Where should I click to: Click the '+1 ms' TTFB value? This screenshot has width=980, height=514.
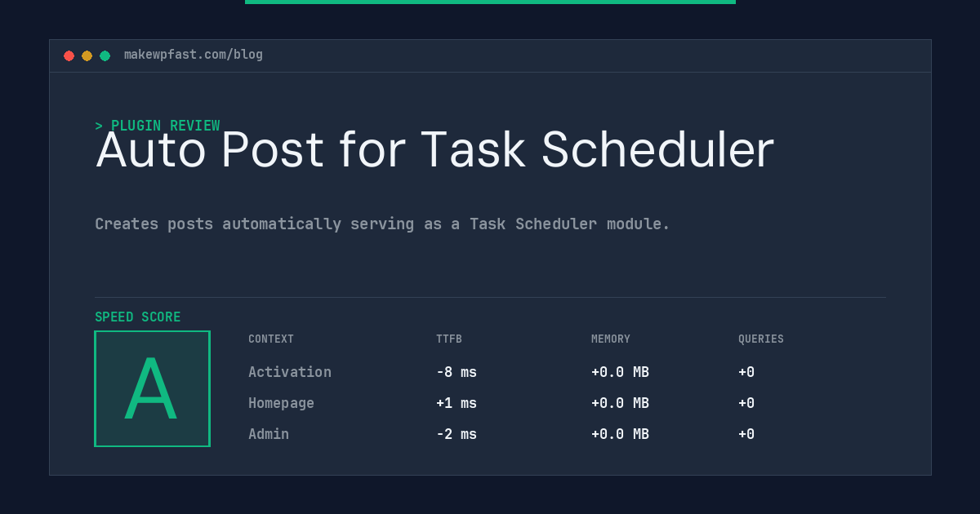pos(457,403)
